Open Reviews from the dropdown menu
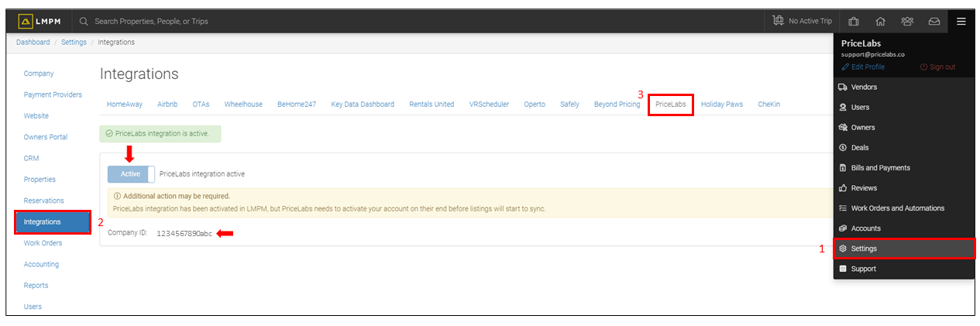980x326 pixels. point(903,188)
